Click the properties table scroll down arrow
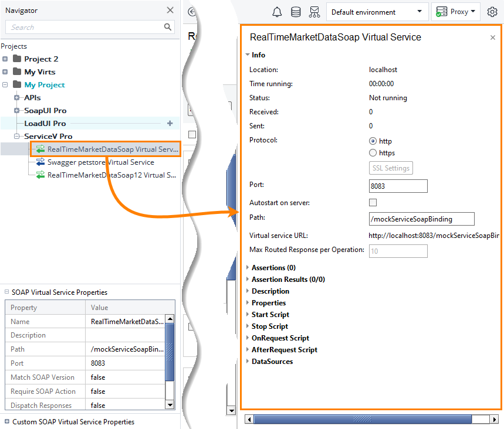The width and height of the screenshot is (504, 429). (x=170, y=404)
